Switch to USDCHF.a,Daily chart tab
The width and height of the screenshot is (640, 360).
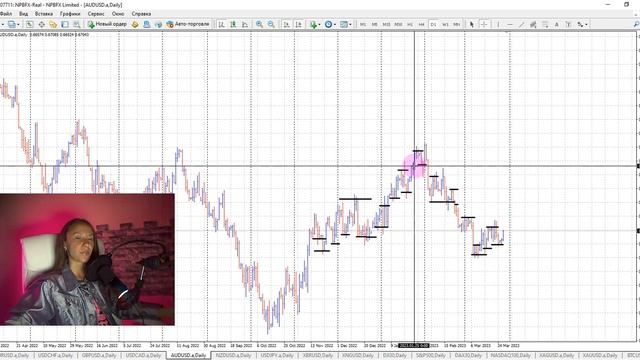click(x=56, y=356)
